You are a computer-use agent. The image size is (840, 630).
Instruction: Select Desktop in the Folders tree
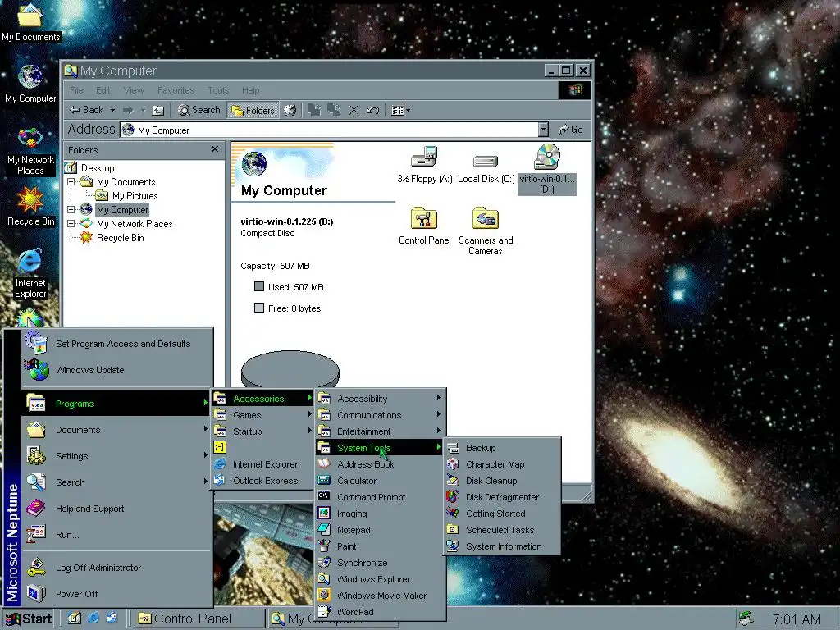pyautogui.click(x=97, y=168)
